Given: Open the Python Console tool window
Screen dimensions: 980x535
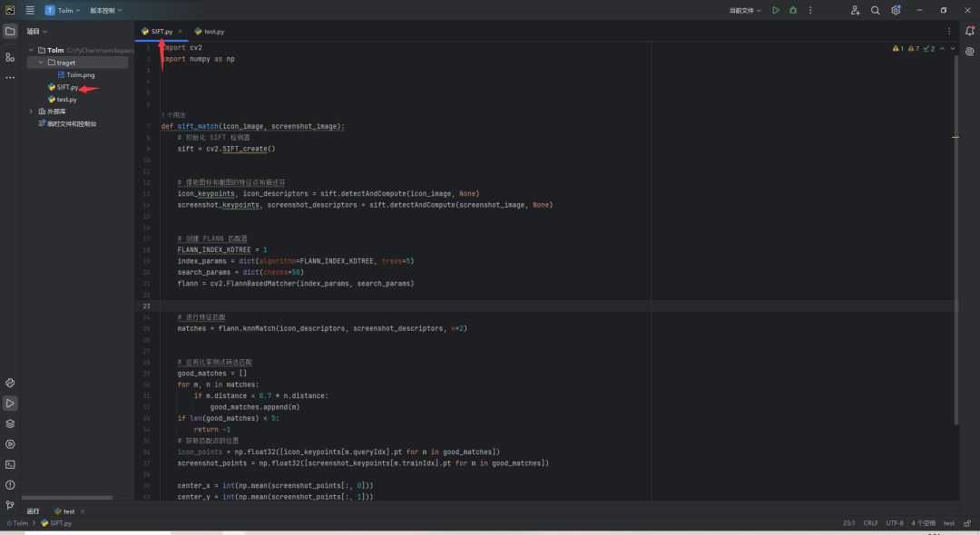Looking at the screenshot, I should pos(10,383).
